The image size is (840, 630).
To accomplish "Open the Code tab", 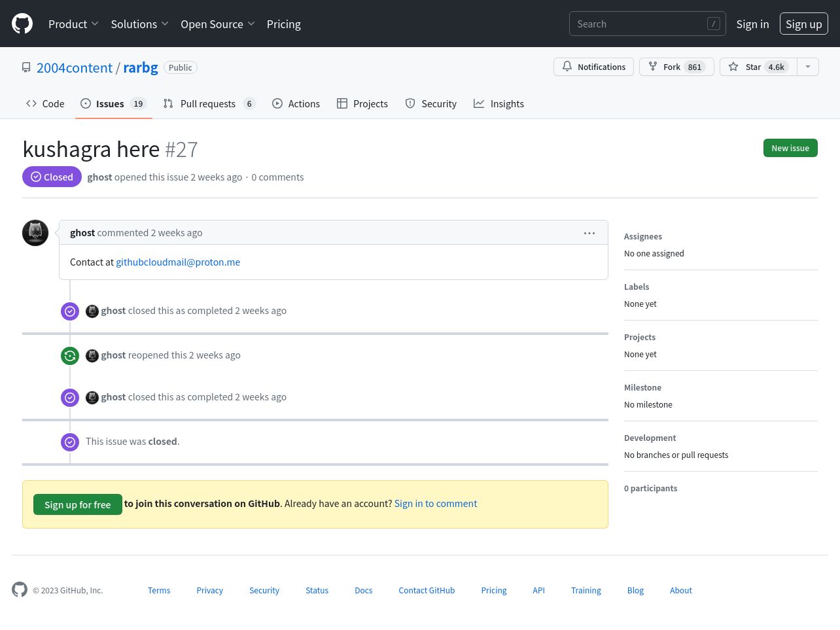I will 45,103.
